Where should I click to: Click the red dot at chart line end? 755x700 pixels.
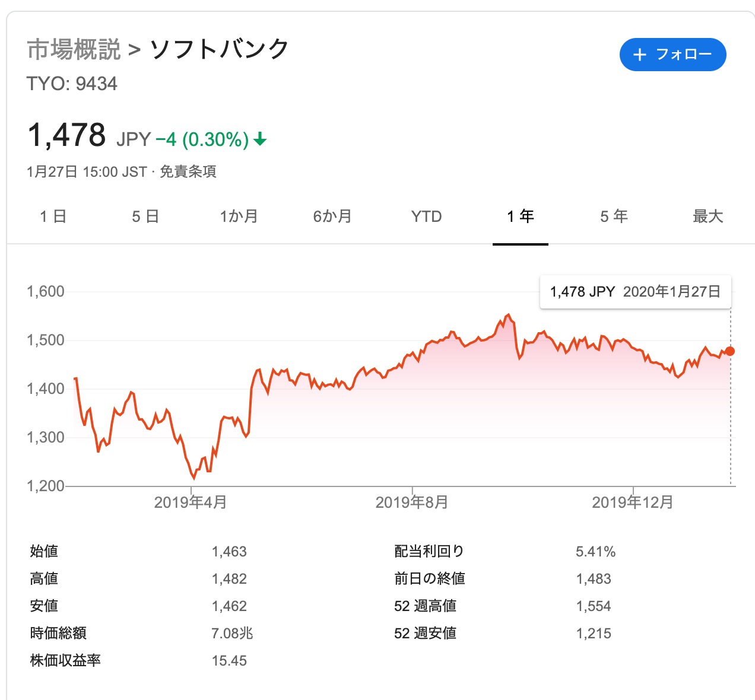coord(730,351)
